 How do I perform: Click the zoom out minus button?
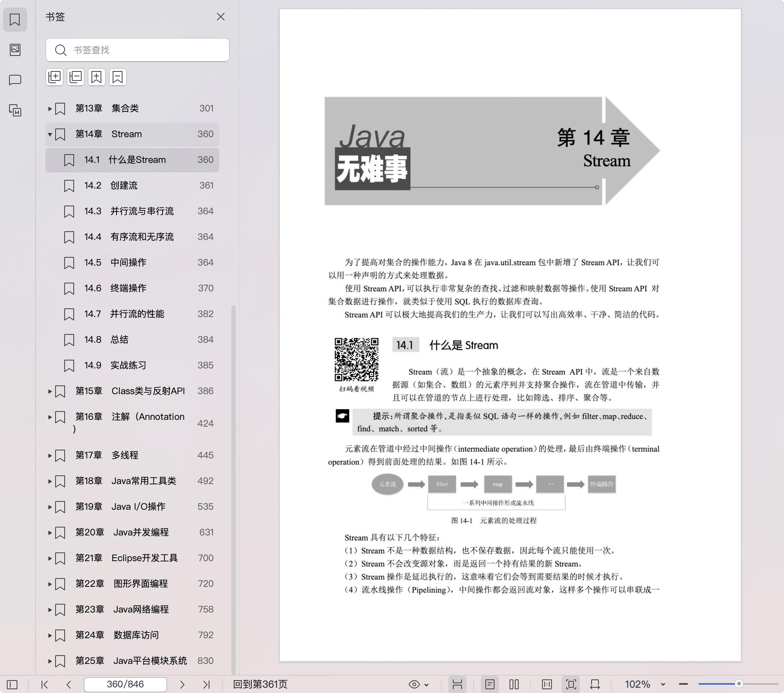[683, 685]
